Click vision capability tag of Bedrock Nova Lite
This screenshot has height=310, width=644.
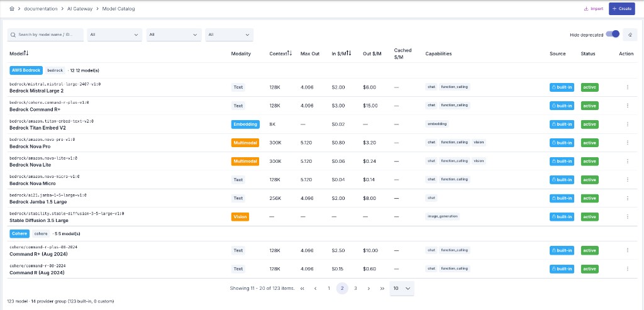click(479, 161)
